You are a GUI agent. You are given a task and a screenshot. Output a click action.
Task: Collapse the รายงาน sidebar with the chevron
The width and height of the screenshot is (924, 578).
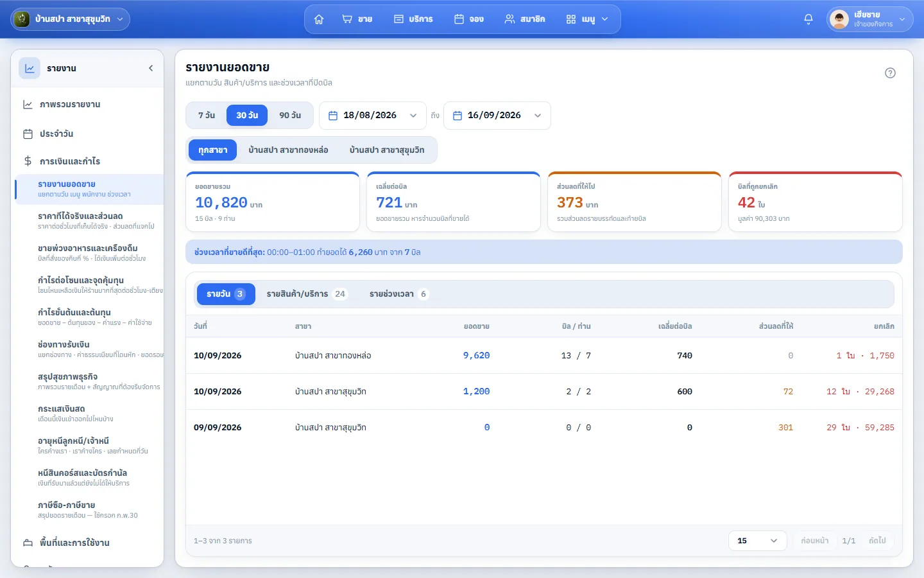click(151, 68)
